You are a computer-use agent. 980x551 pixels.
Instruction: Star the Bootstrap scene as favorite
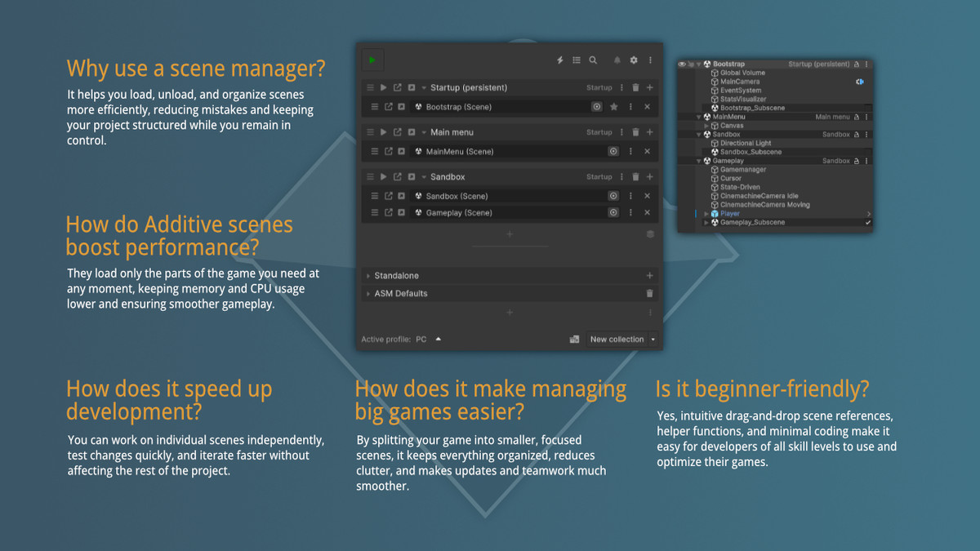613,107
